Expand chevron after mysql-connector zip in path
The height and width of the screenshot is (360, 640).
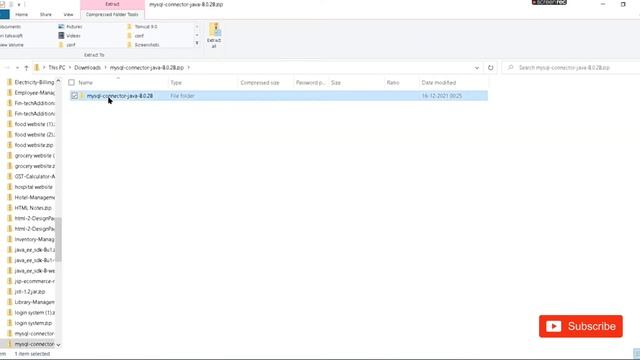[189, 68]
